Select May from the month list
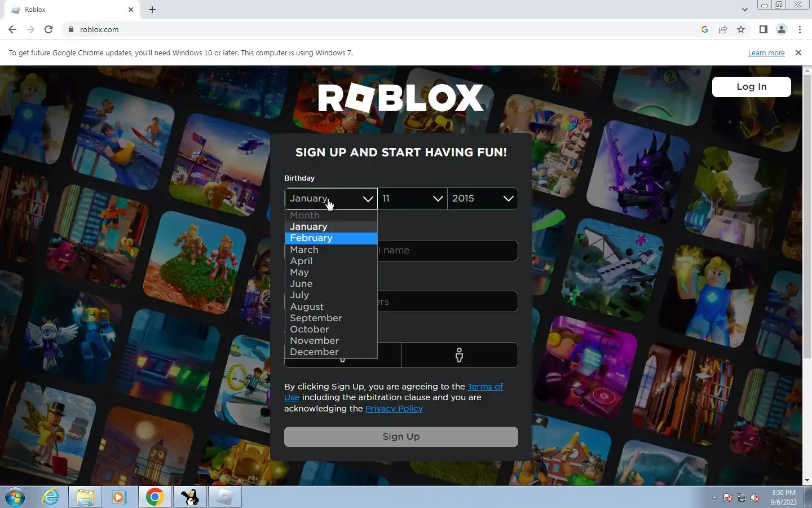The height and width of the screenshot is (508, 812). (331, 272)
